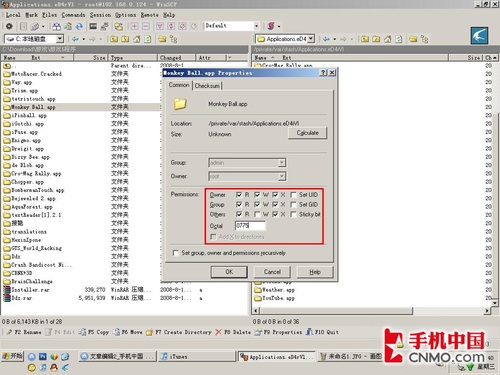Open the Default transfer settings dropdown

[257, 26]
